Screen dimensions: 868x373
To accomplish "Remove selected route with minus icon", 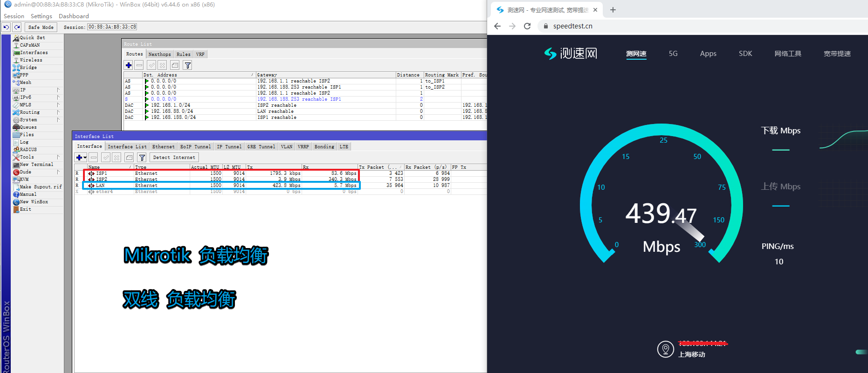I will [x=139, y=65].
